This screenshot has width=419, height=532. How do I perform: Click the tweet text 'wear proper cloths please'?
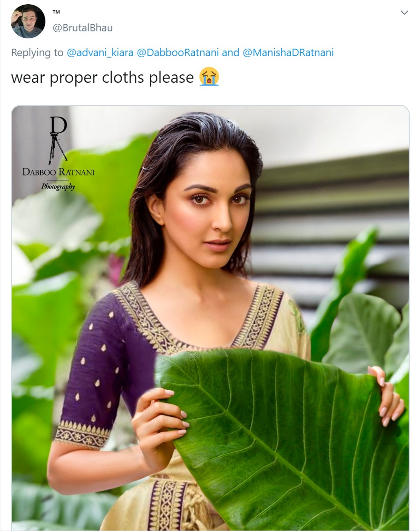click(102, 78)
